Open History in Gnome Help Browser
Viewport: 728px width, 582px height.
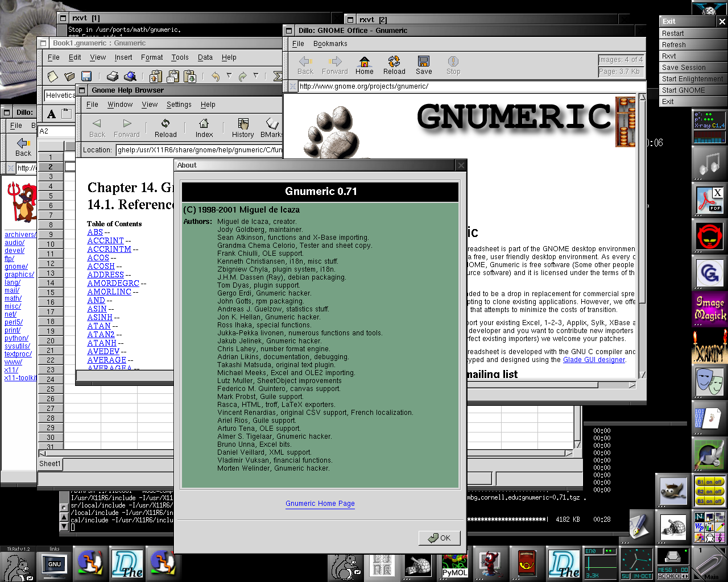tap(243, 128)
